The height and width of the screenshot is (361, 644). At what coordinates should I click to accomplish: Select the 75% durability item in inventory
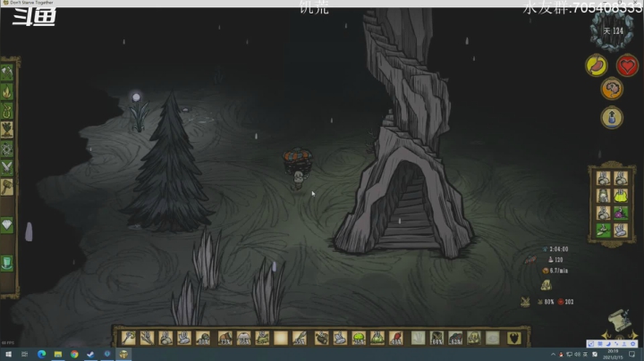[225, 338]
